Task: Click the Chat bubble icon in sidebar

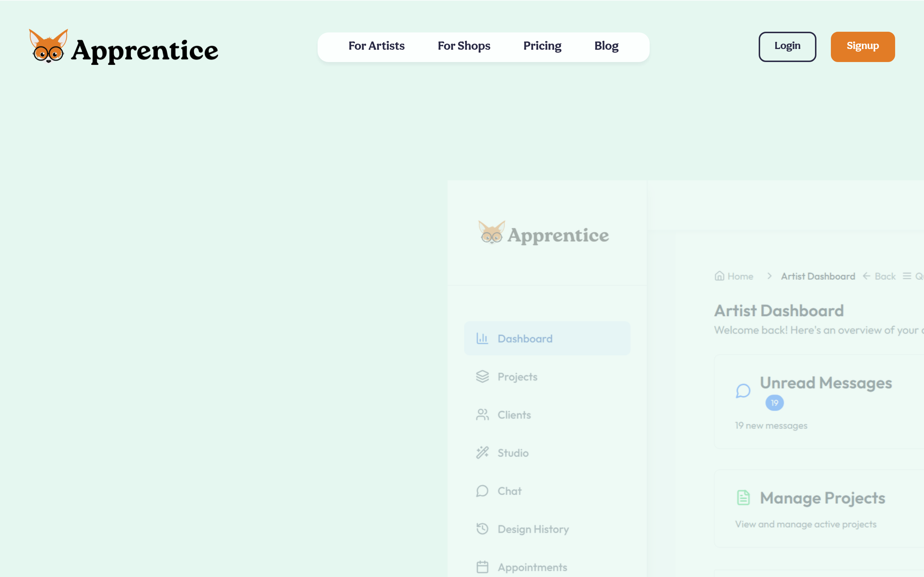Action: pos(482,491)
